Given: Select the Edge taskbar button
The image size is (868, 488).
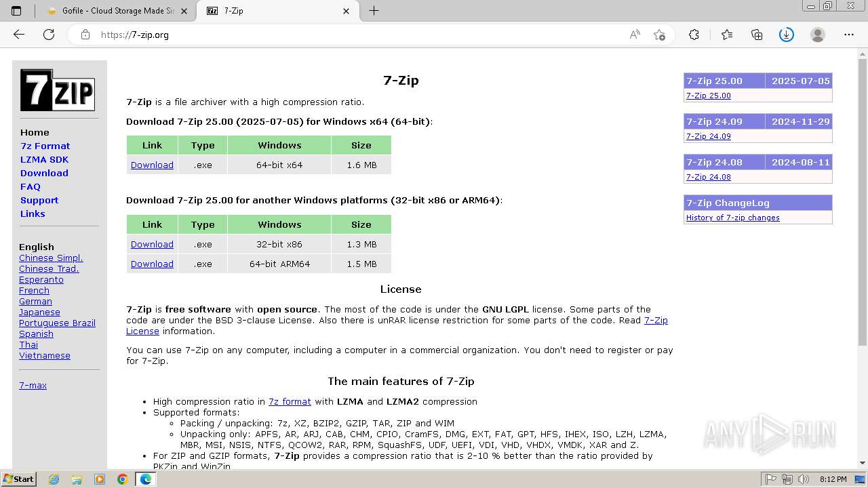Looking at the screenshot, I should point(146,479).
